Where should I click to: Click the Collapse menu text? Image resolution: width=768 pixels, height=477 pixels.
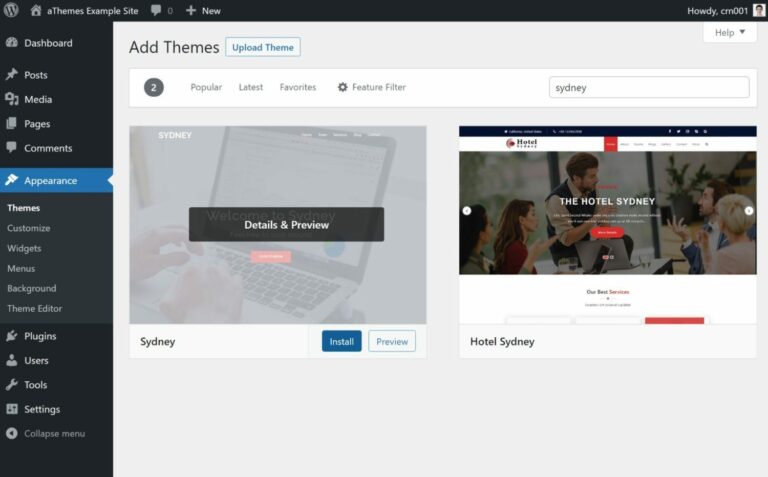[54, 433]
